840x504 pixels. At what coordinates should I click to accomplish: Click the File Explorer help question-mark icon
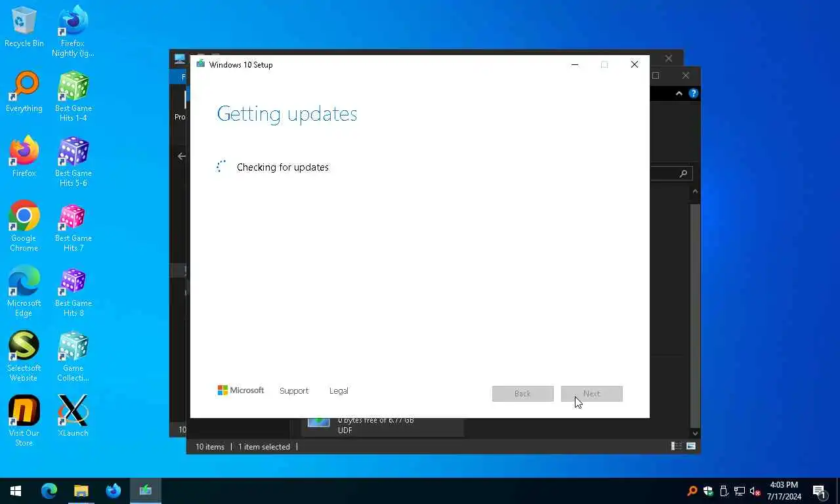click(693, 93)
